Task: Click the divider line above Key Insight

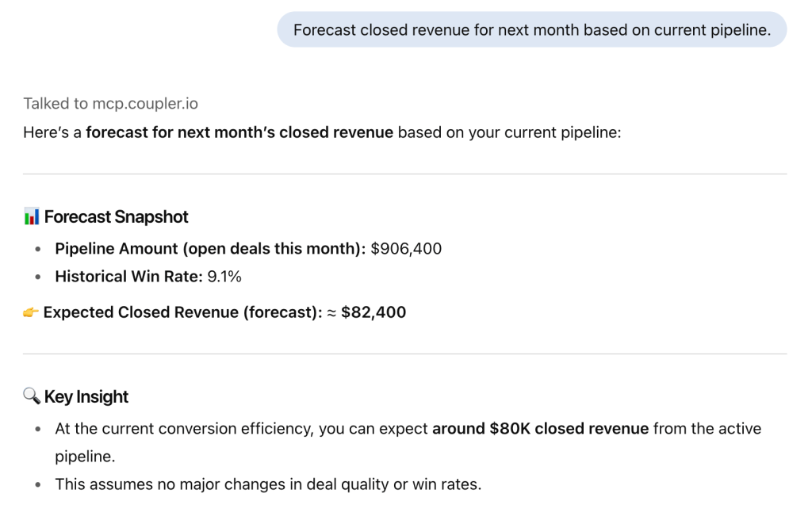Action: click(404, 354)
